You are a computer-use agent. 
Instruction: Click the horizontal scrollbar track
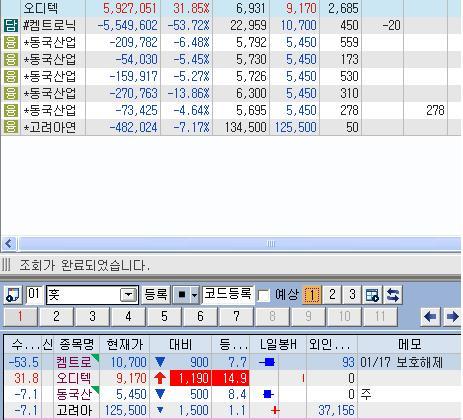pyautogui.click(x=240, y=244)
